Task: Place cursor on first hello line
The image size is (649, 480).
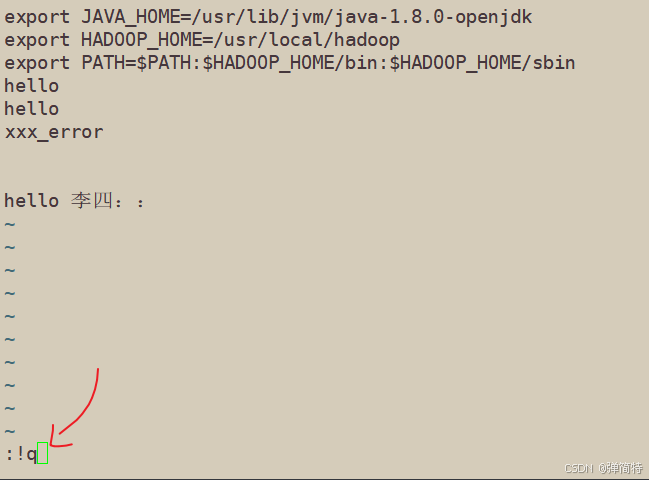Action: pos(31,86)
